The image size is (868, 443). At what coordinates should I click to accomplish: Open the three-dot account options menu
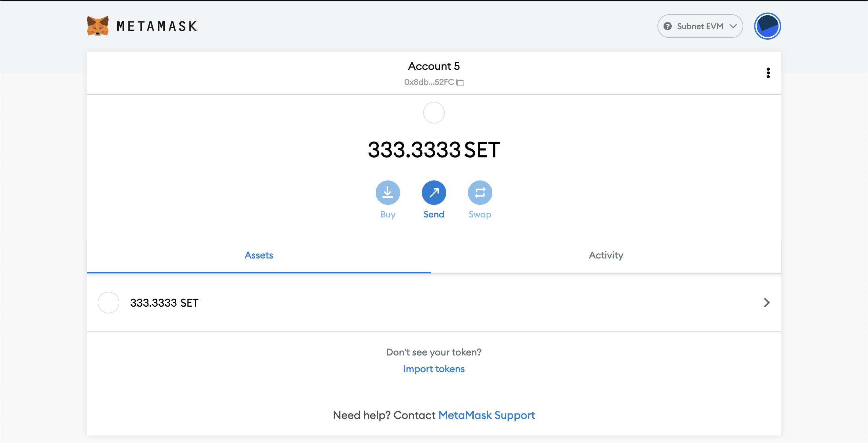click(768, 73)
